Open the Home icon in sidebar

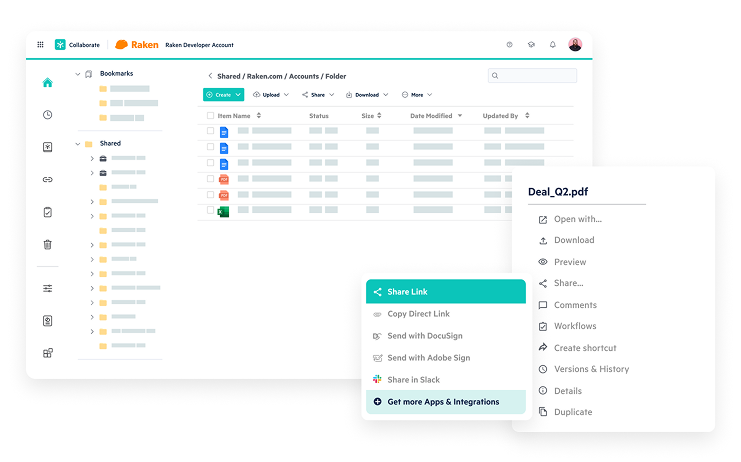tap(47, 83)
